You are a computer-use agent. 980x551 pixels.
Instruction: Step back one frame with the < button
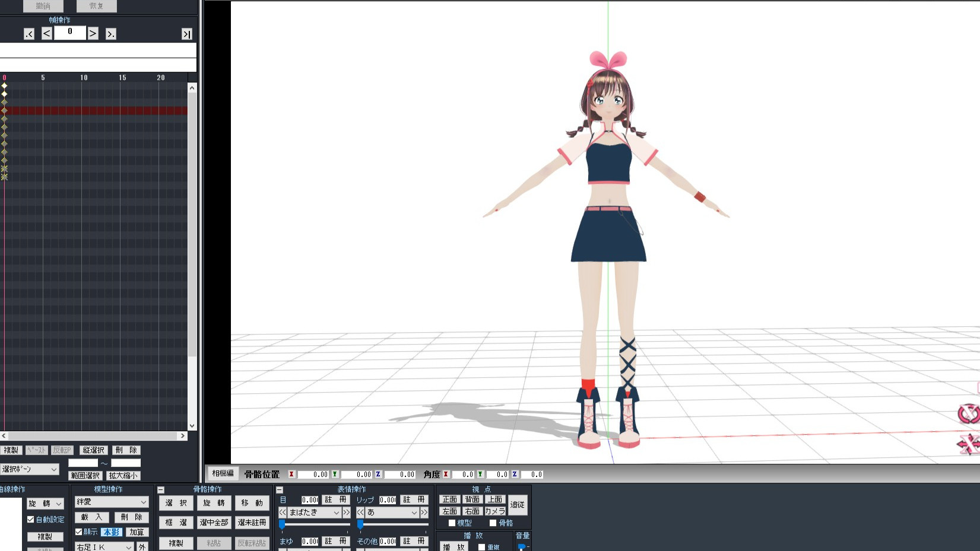[47, 34]
